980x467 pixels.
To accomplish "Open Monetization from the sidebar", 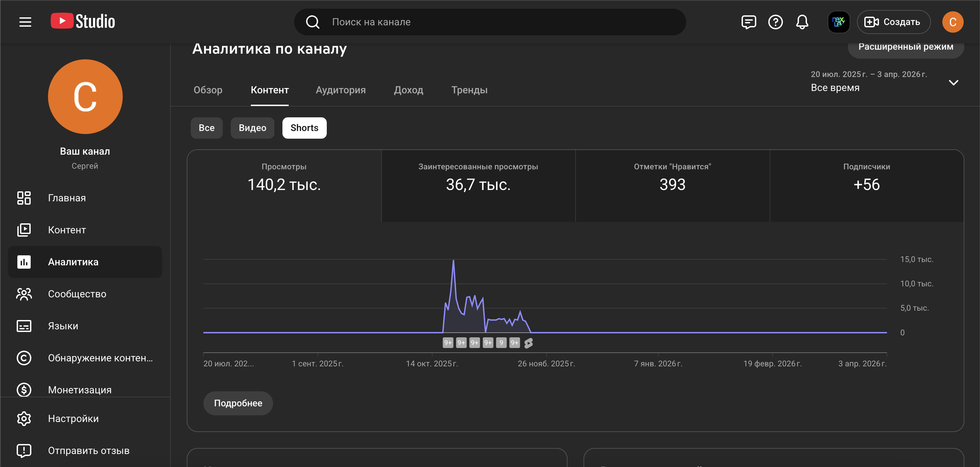I will [79, 389].
